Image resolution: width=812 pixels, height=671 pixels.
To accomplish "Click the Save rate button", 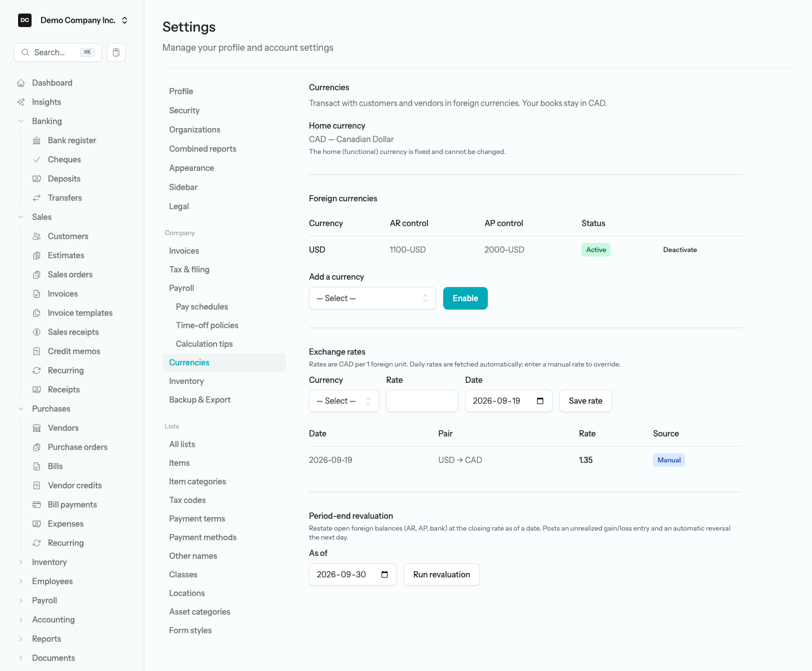I will click(585, 401).
